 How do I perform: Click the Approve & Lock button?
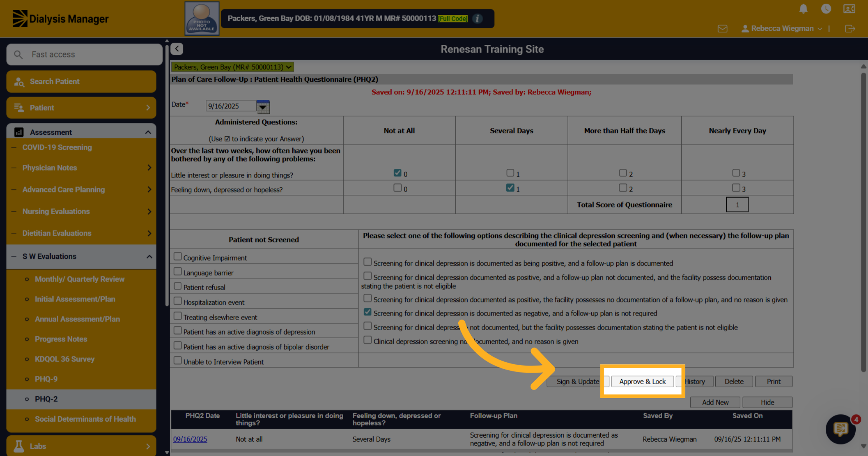(642, 382)
